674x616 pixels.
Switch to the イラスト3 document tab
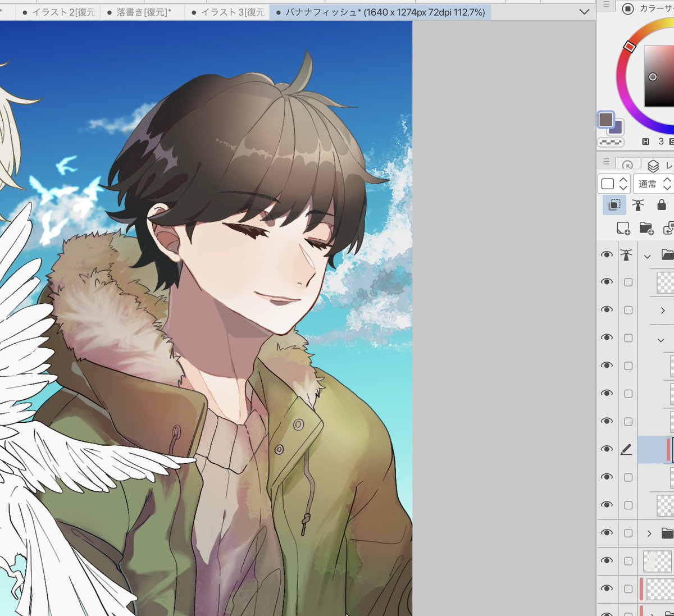[227, 12]
